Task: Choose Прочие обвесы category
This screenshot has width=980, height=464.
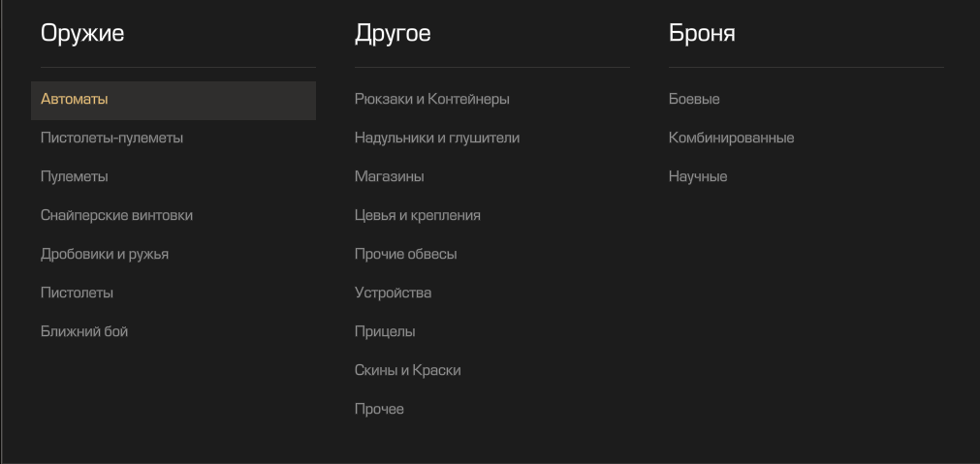Action: 406,255
